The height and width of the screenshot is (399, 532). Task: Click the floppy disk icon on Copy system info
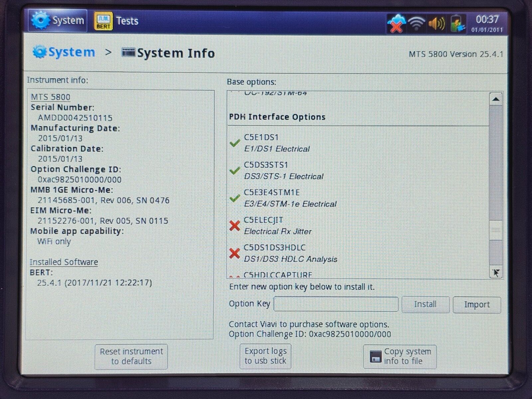point(375,357)
